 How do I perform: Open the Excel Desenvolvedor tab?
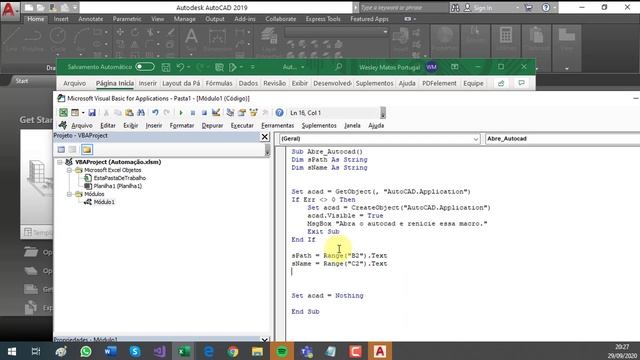(332, 83)
